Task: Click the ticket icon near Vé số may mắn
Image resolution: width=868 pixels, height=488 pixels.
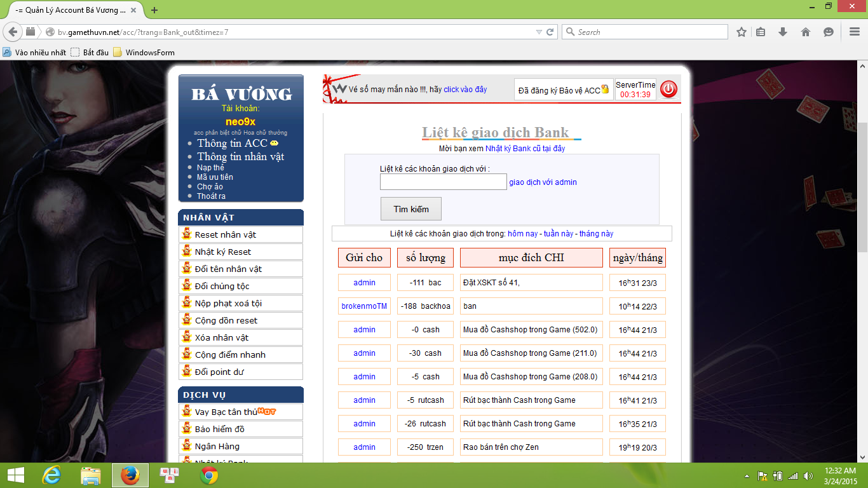Action: pyautogui.click(x=340, y=89)
